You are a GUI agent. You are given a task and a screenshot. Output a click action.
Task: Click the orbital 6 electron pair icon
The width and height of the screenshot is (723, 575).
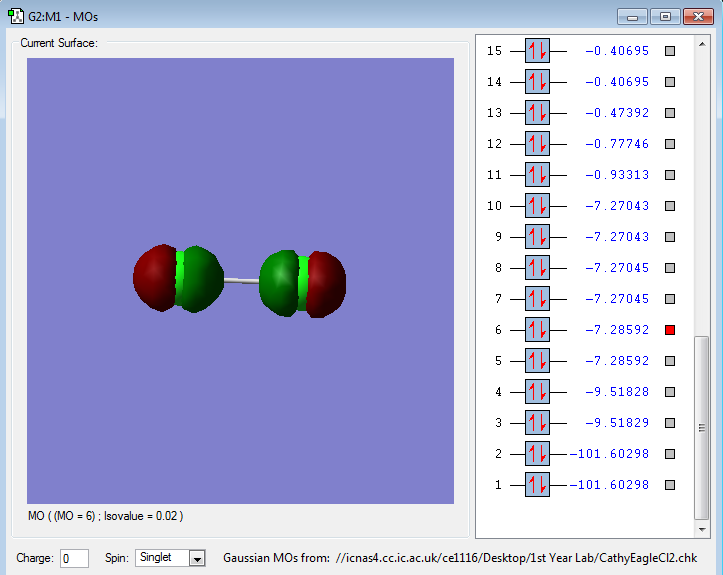click(537, 330)
